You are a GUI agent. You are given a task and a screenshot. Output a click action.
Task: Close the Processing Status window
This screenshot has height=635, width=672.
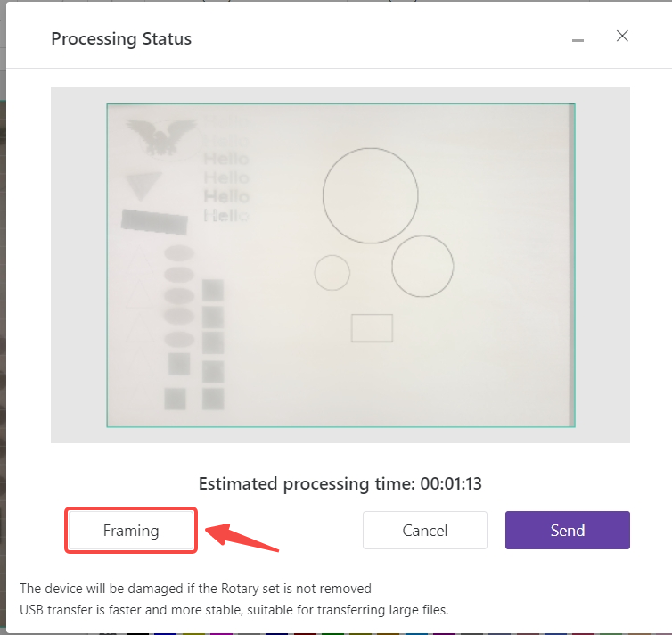tap(622, 37)
